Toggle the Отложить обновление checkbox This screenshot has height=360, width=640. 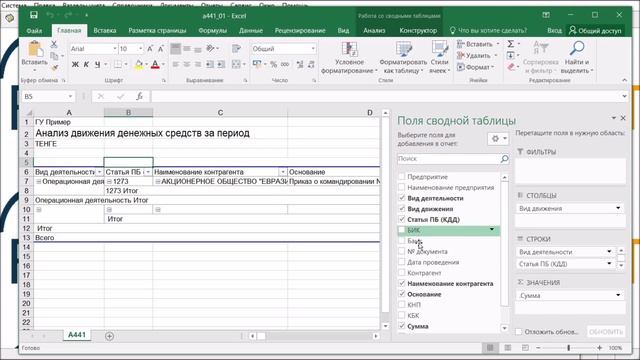(x=519, y=332)
